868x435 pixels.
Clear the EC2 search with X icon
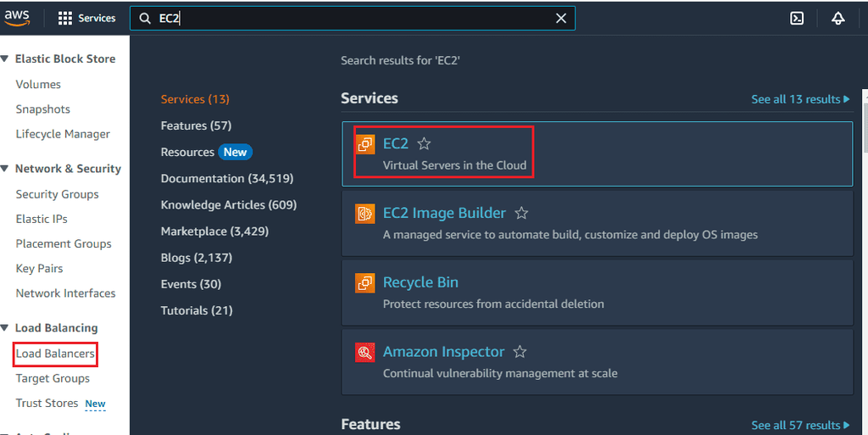[x=561, y=18]
